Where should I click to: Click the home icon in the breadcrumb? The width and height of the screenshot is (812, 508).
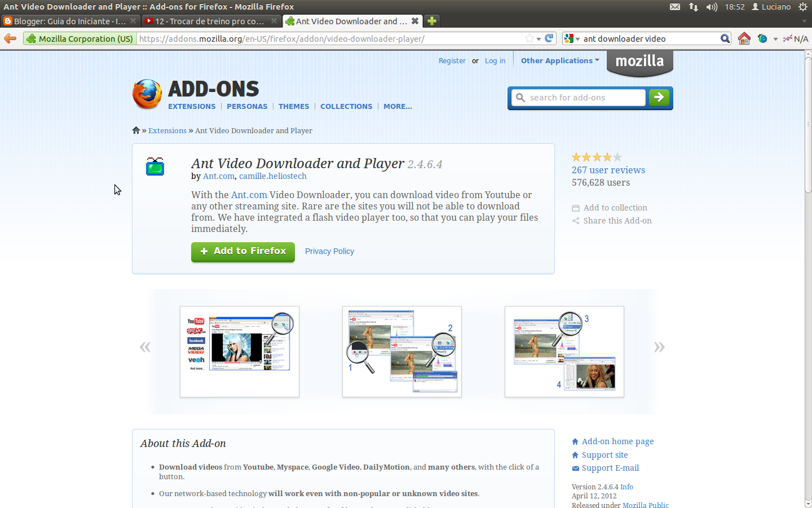136,130
